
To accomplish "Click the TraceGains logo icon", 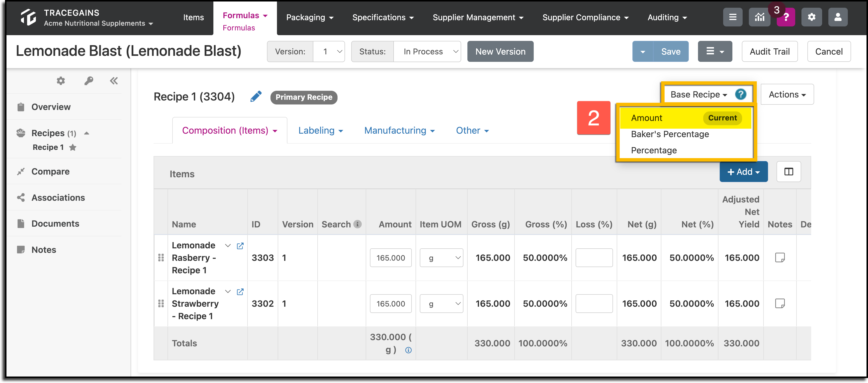I will point(28,17).
